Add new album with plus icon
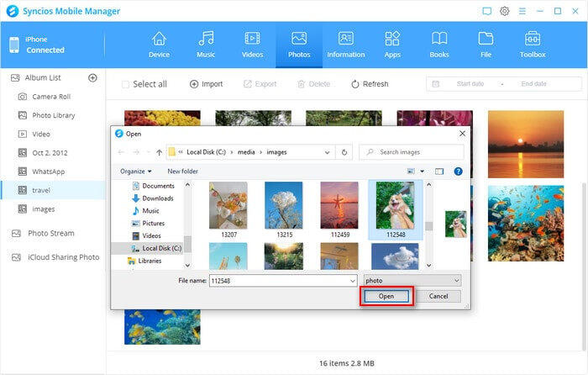Viewport: 588px width, 375px height. (x=93, y=77)
